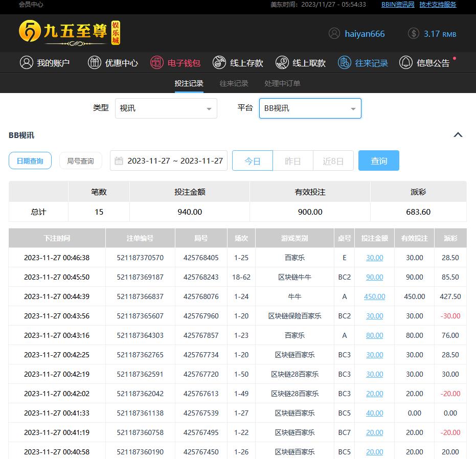Select the 往来记录 records icon
Viewport: 476px width, 459px height.
(345, 63)
